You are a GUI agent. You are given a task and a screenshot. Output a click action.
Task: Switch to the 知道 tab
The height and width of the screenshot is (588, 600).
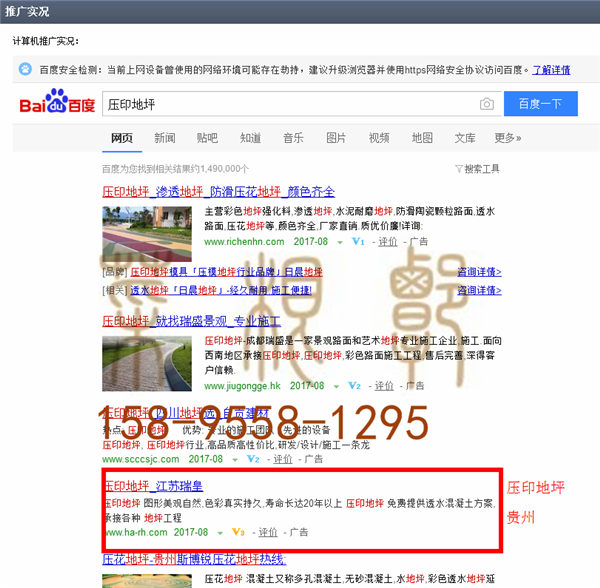[250, 138]
